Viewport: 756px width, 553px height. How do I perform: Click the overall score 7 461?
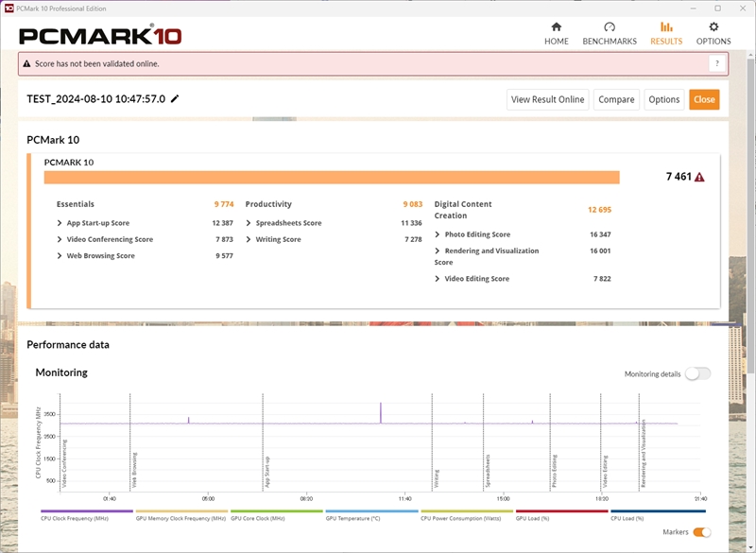[x=679, y=177]
